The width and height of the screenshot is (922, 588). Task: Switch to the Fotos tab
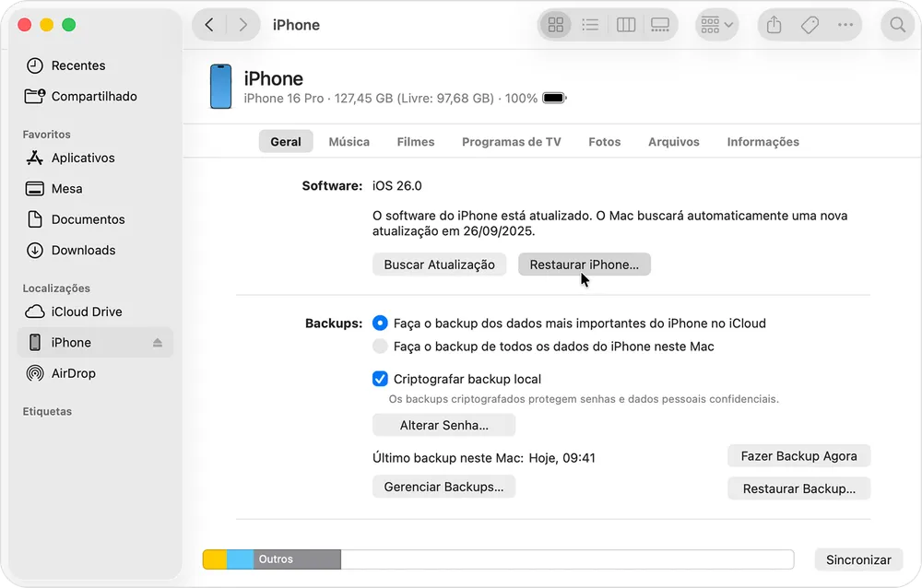(x=605, y=142)
